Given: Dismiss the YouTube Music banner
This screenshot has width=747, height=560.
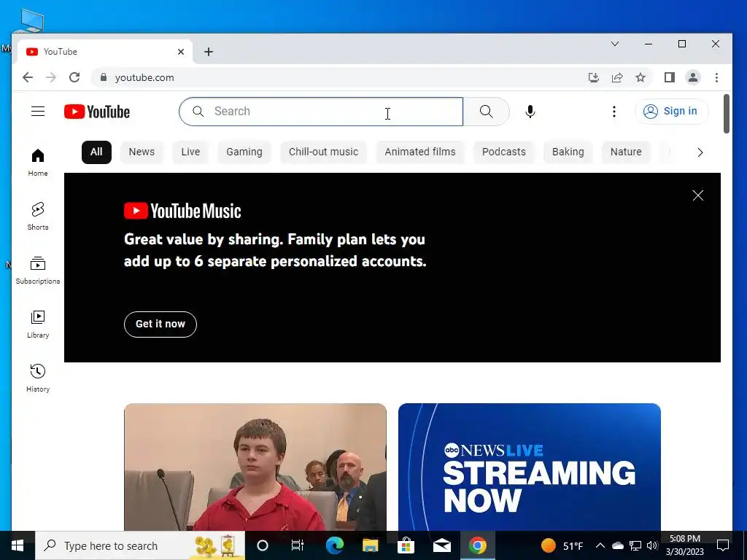Looking at the screenshot, I should coord(698,195).
